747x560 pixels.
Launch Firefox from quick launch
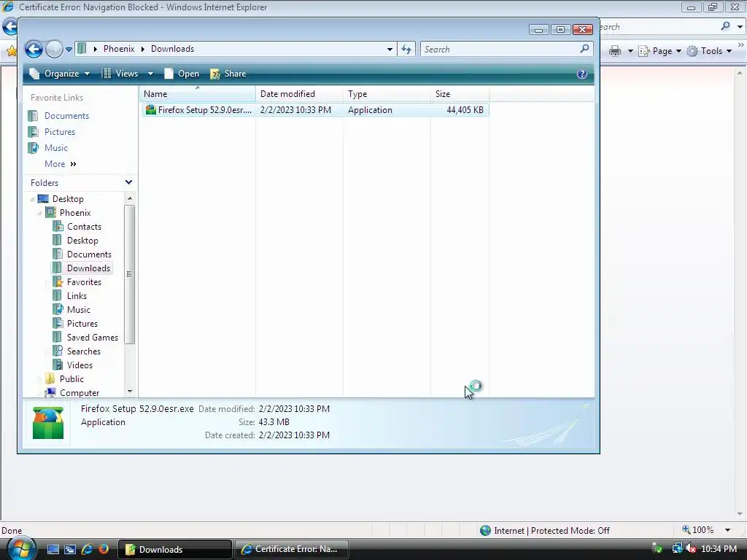[x=103, y=549]
